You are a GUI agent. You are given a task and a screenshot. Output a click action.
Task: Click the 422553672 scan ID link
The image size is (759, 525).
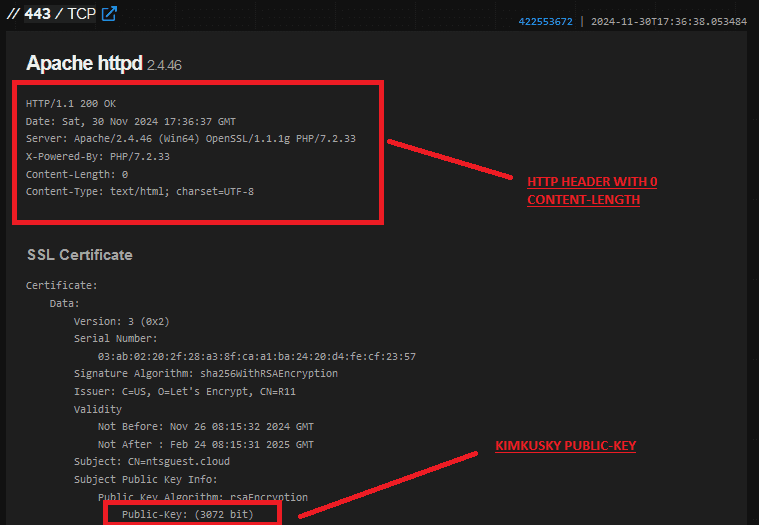point(545,21)
